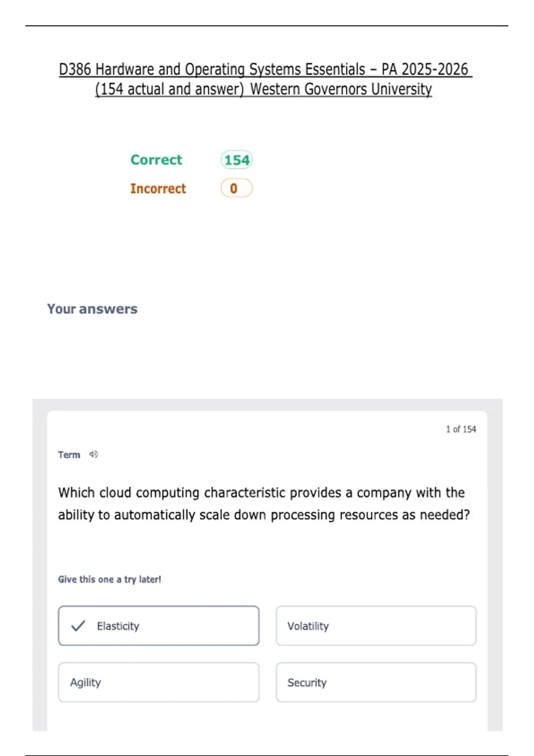
Task: Click the orange Incorrect label
Action: click(x=158, y=189)
